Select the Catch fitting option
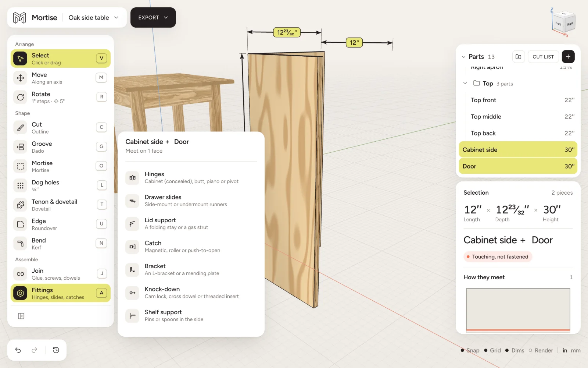This screenshot has width=588, height=368. click(191, 247)
